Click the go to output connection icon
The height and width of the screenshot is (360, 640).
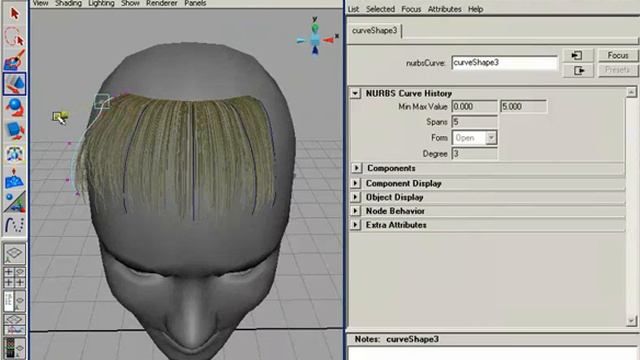coord(578,71)
